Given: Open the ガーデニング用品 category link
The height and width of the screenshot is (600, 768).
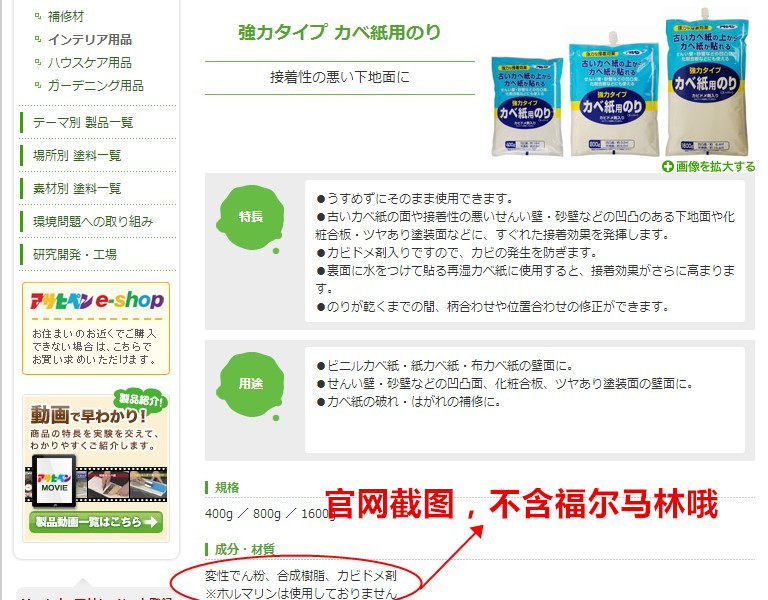Looking at the screenshot, I should click(96, 85).
